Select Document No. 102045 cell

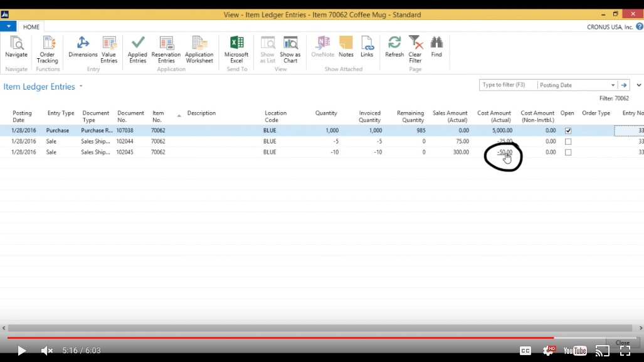[125, 152]
